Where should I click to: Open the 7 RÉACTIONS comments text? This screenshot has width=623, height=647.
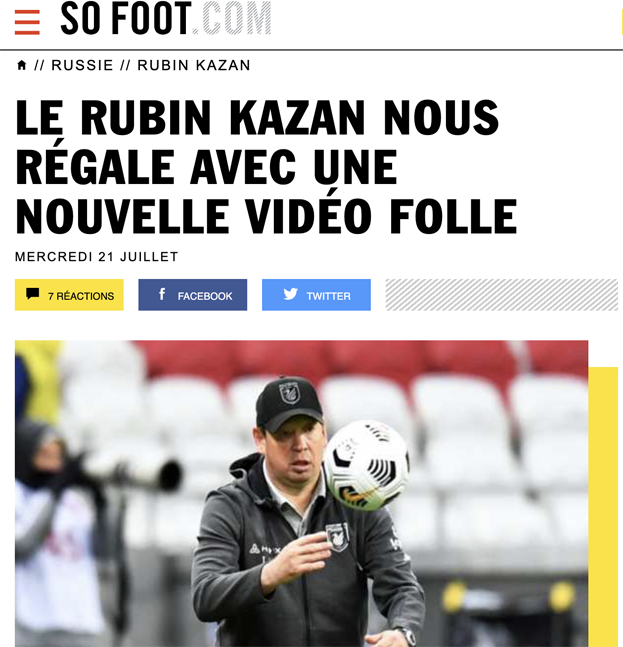[81, 296]
